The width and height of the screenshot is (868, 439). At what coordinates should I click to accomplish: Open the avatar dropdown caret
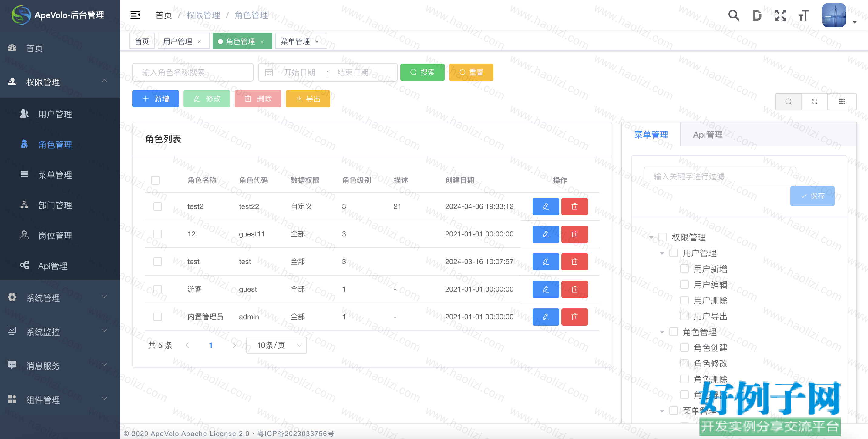click(855, 22)
